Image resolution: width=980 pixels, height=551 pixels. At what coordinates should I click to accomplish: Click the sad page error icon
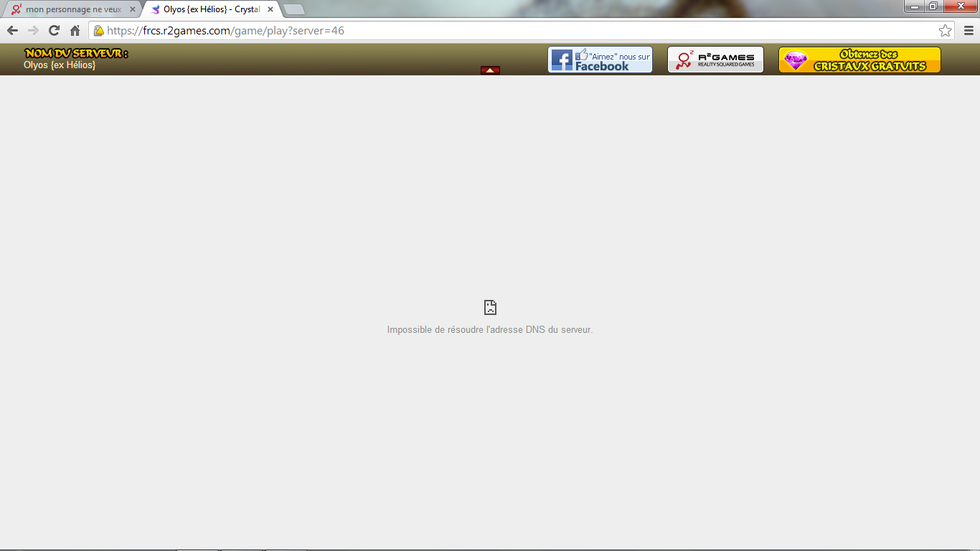click(490, 308)
